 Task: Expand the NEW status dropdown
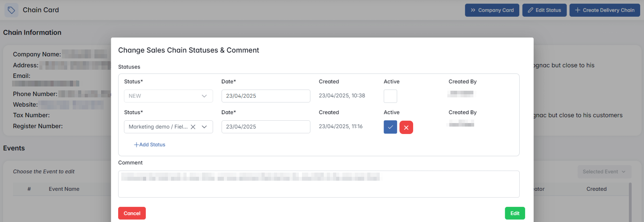point(204,96)
